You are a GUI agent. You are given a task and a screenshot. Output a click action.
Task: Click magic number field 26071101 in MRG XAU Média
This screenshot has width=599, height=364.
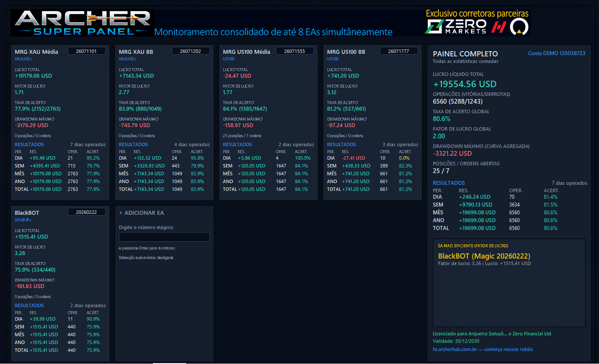pyautogui.click(x=87, y=51)
